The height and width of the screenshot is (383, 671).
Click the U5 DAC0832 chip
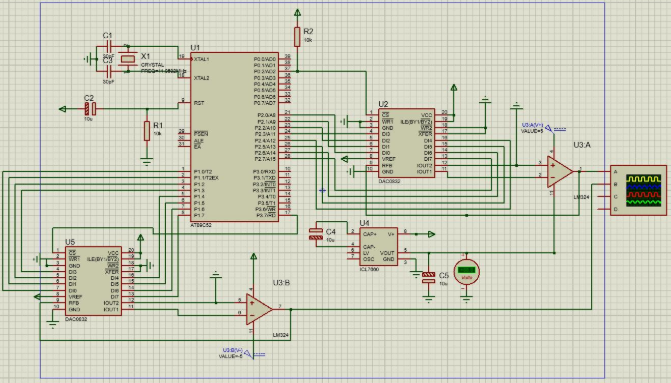tap(93, 281)
